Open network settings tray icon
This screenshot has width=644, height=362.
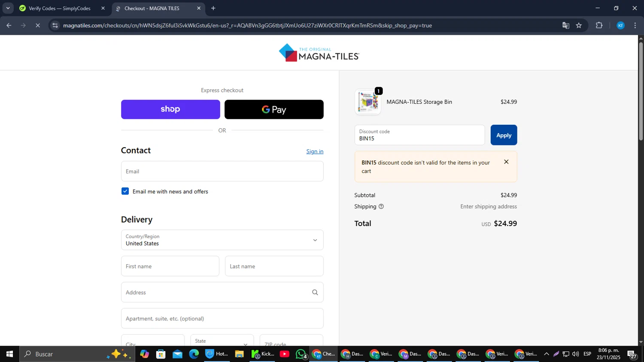[566, 354]
